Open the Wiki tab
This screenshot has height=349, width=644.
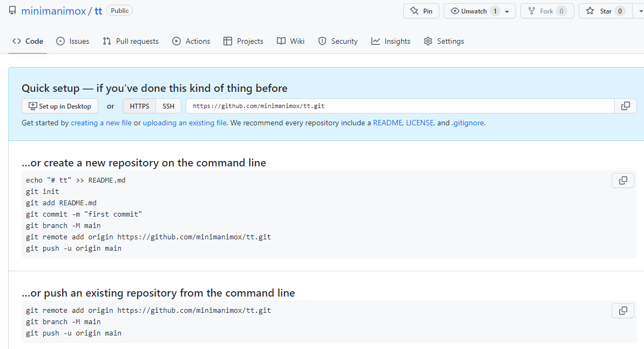point(291,41)
